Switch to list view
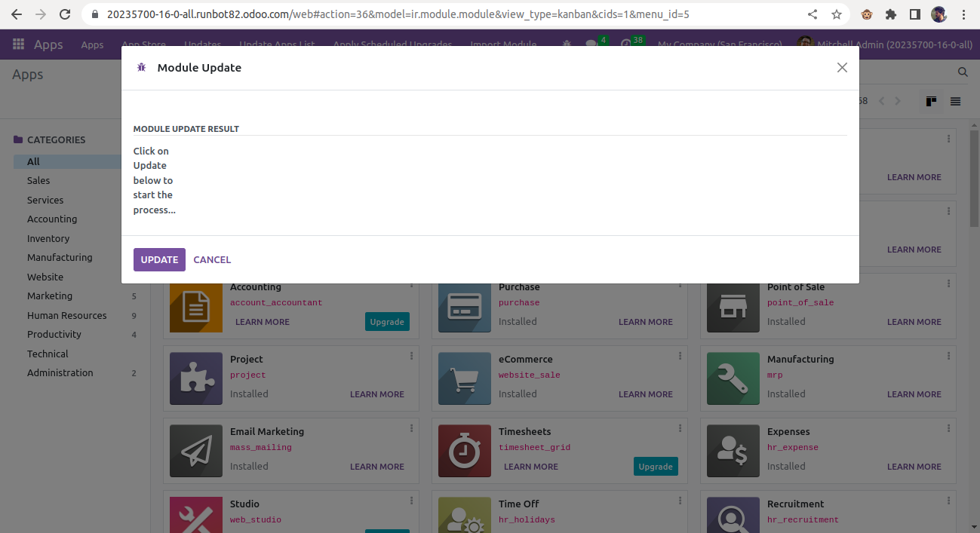Viewport: 980px width, 533px height. [x=955, y=100]
